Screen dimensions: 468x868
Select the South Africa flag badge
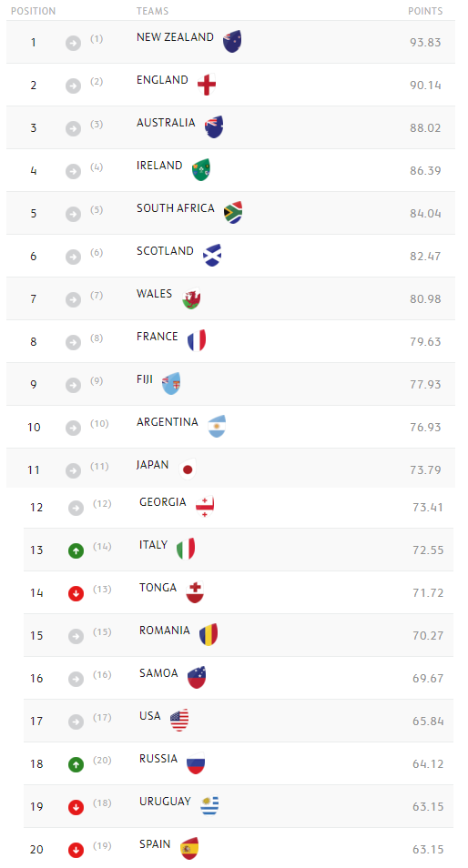pyautogui.click(x=233, y=213)
